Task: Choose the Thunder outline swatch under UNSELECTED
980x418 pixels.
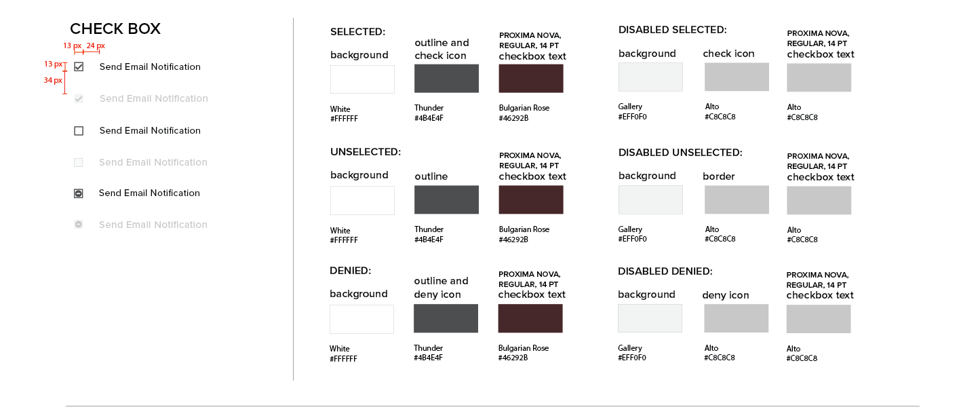Action: point(446,199)
